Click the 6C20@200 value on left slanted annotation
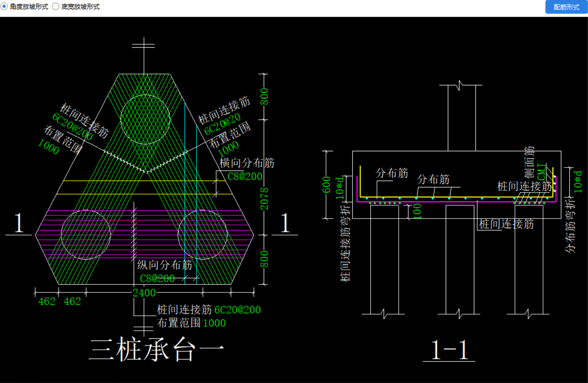588x383 pixels. [x=73, y=127]
